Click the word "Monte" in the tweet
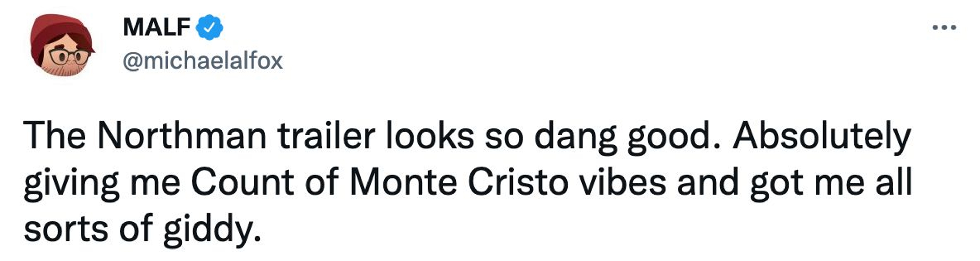This screenshot has height=261, width=980. [403, 183]
